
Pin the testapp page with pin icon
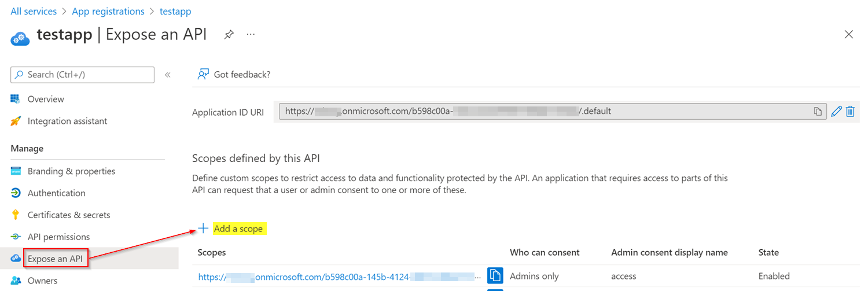229,35
